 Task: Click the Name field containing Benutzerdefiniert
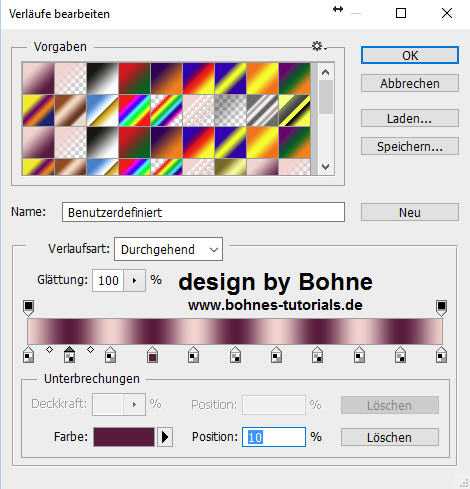point(203,212)
